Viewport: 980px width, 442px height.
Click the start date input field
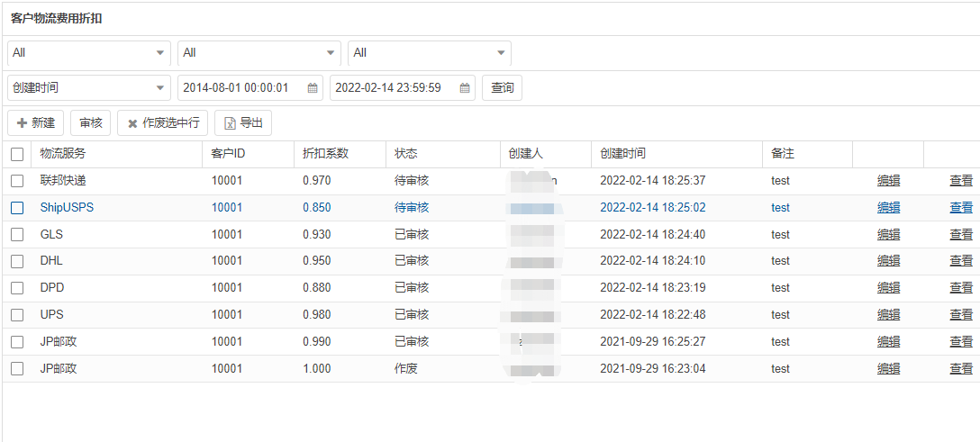click(250, 88)
